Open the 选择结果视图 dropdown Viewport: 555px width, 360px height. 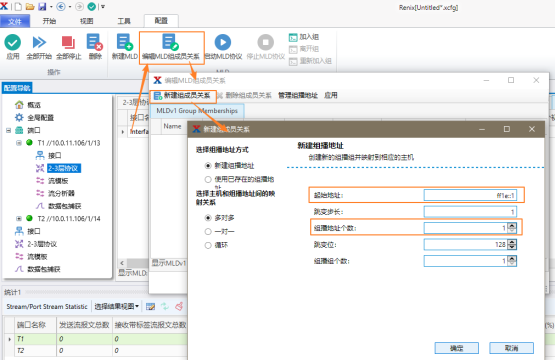pos(116,306)
